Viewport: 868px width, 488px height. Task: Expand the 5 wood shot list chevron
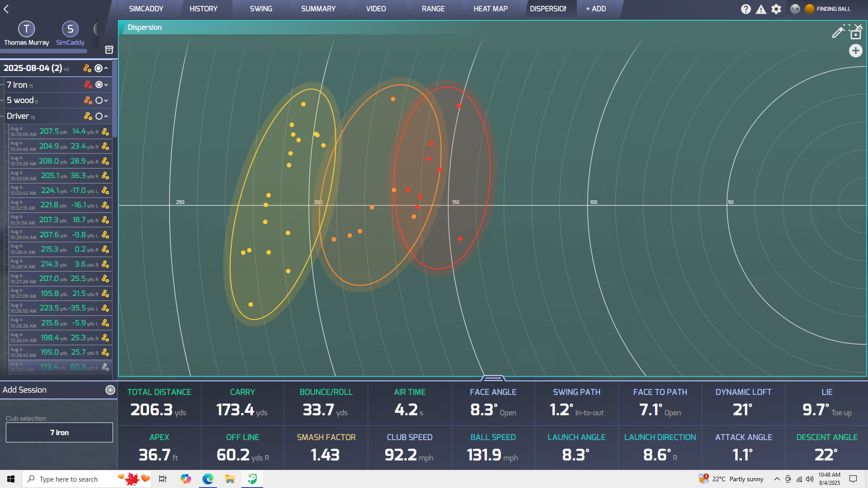click(x=106, y=100)
